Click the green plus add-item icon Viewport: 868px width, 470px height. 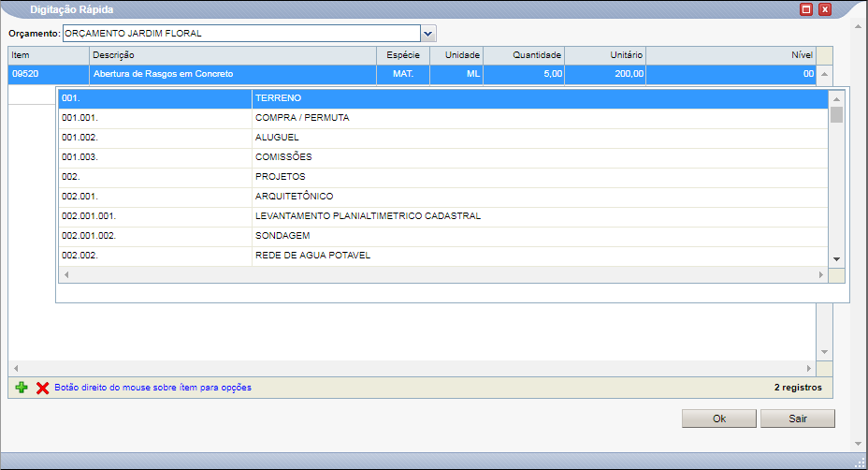(22, 388)
